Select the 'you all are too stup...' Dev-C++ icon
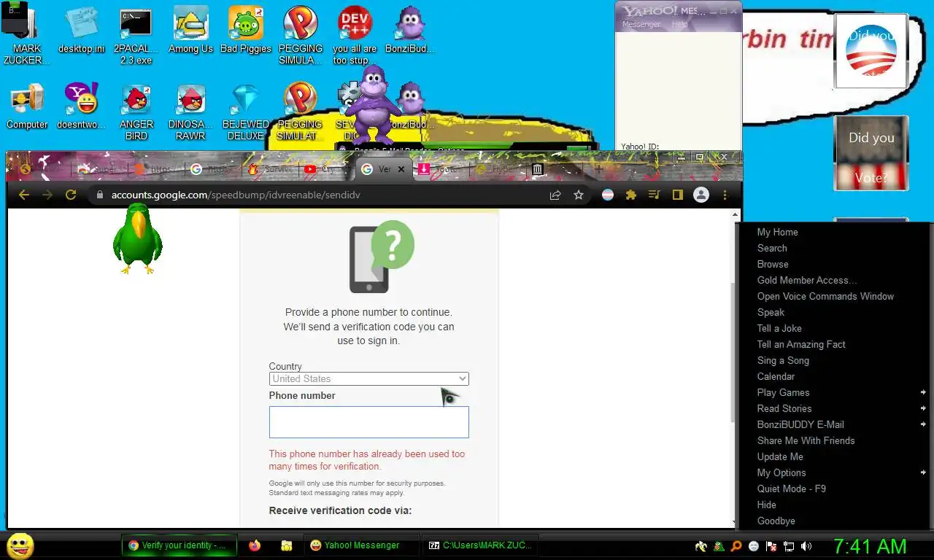 coord(355,36)
